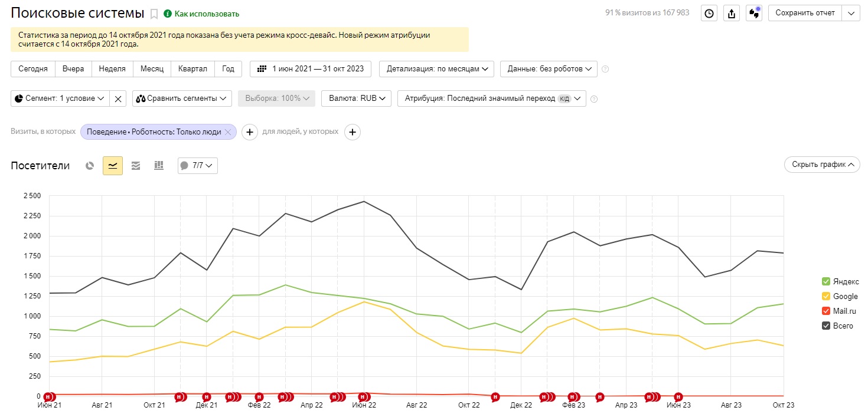The image size is (868, 417).
Task: Select the Месяц period
Action: pos(152,69)
